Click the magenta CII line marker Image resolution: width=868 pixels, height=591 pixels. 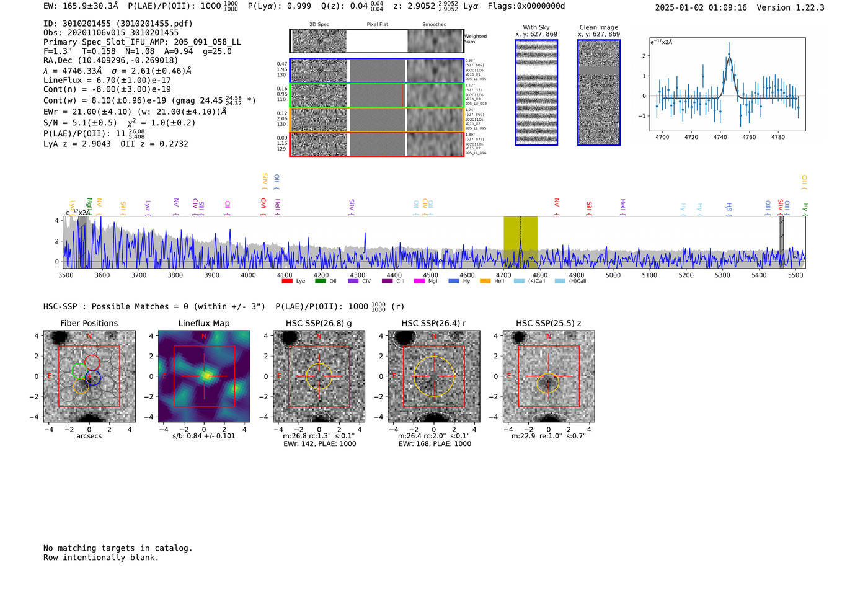pos(228,207)
